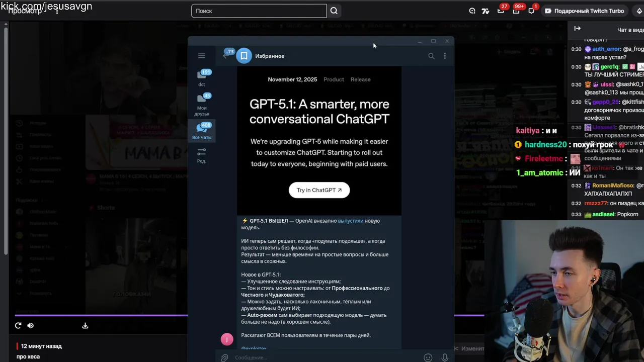Click the pink J sender avatar
Screen dimensions: 644x362
click(227, 339)
